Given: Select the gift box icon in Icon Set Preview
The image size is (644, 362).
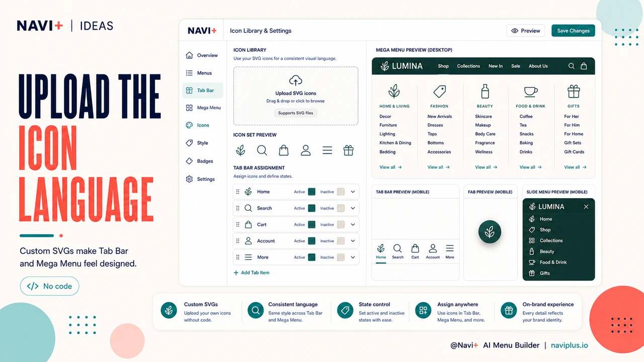Looking at the screenshot, I should click(348, 150).
